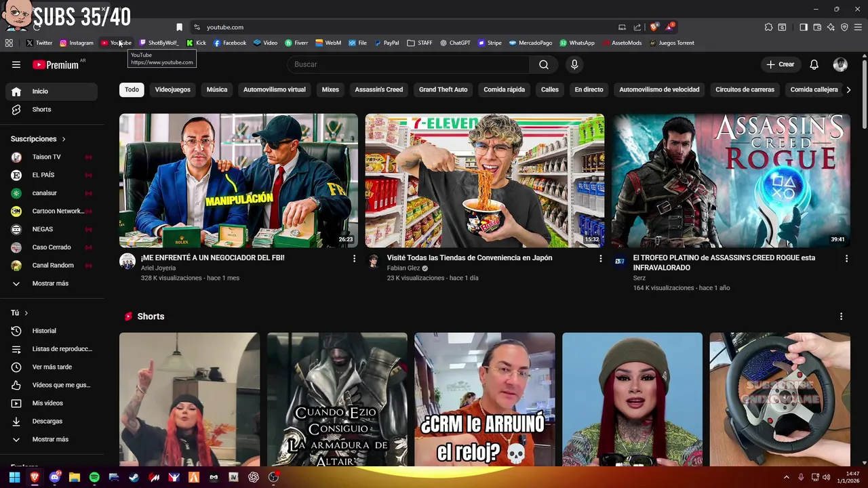The image size is (868, 488).
Task: Open Shorts in the sidebar
Action: (x=52, y=109)
